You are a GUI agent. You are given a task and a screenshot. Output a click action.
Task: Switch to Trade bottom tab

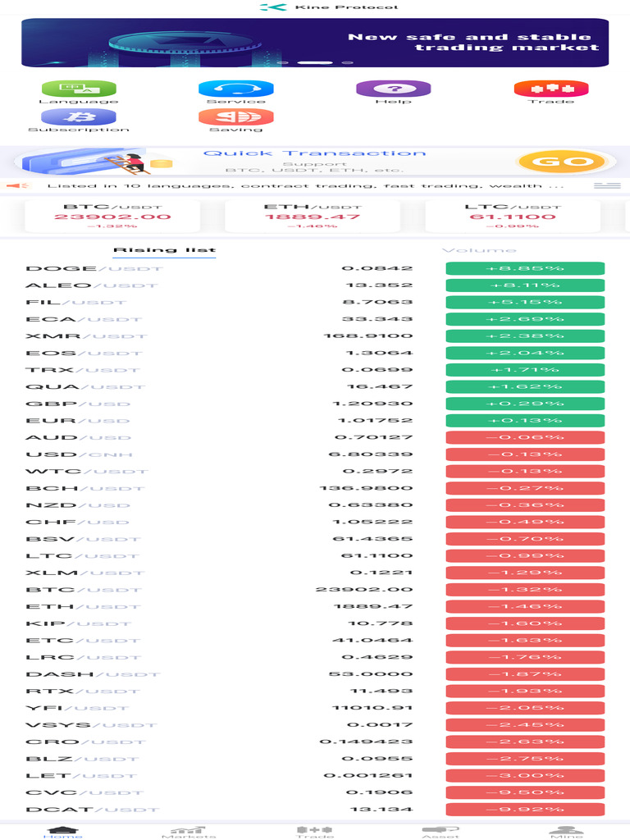click(314, 832)
